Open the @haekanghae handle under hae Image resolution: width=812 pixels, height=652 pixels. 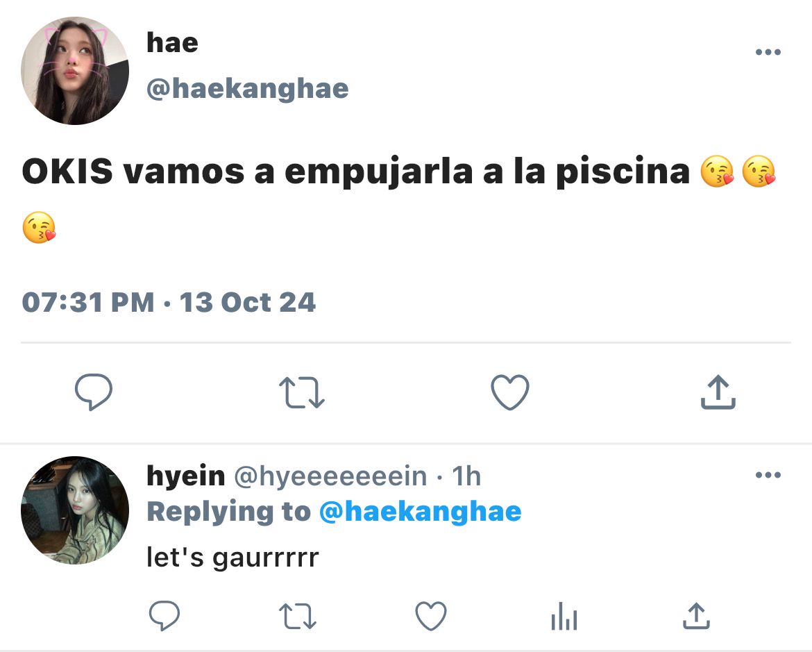click(248, 89)
